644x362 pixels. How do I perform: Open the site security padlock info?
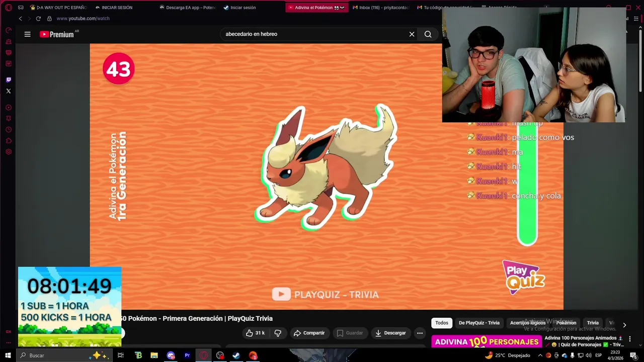pyautogui.click(x=49, y=19)
